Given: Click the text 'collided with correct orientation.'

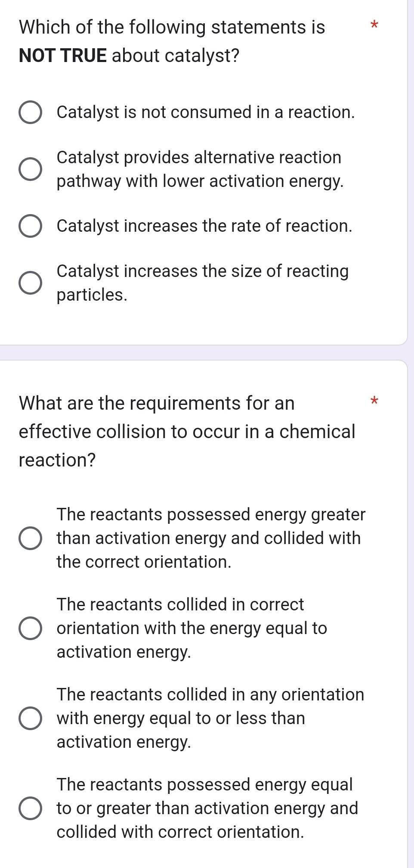Looking at the screenshot, I should [180, 832].
